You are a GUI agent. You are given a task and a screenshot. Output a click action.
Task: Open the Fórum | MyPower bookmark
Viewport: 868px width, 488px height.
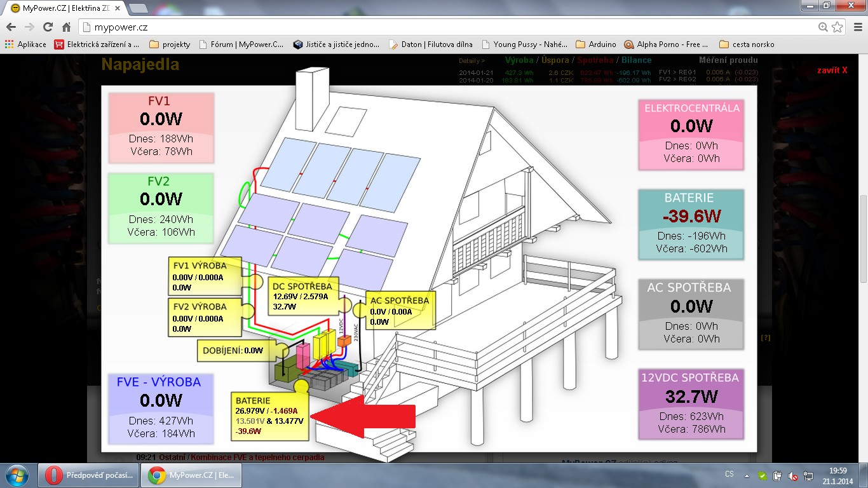click(241, 44)
